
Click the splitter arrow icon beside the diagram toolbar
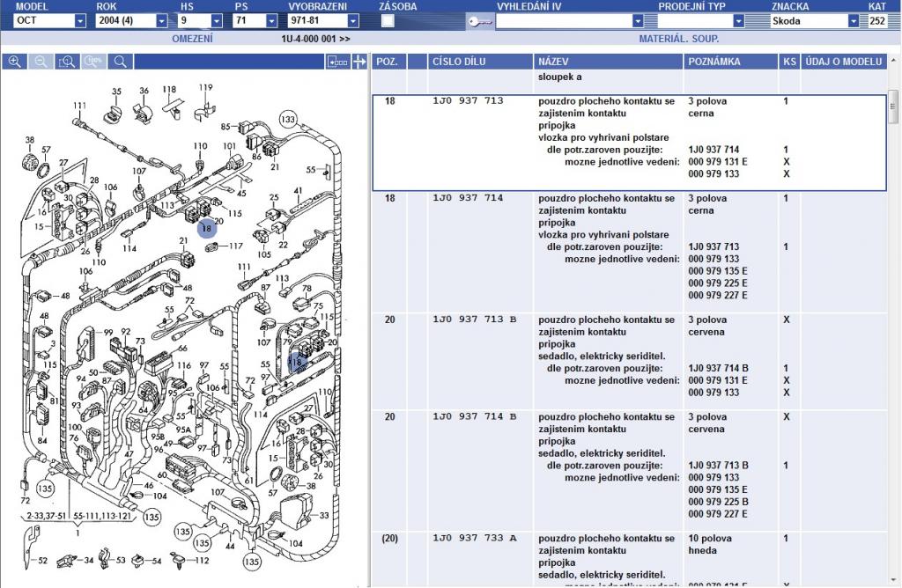(359, 62)
